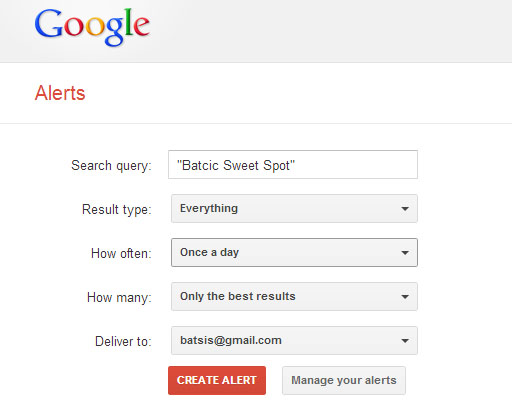Select the "Everything" result type box

tap(294, 209)
